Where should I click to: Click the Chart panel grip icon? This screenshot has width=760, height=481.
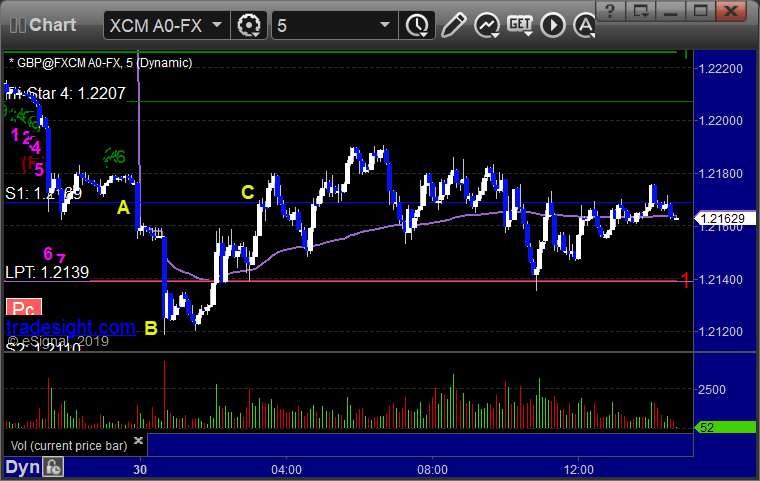(17, 25)
